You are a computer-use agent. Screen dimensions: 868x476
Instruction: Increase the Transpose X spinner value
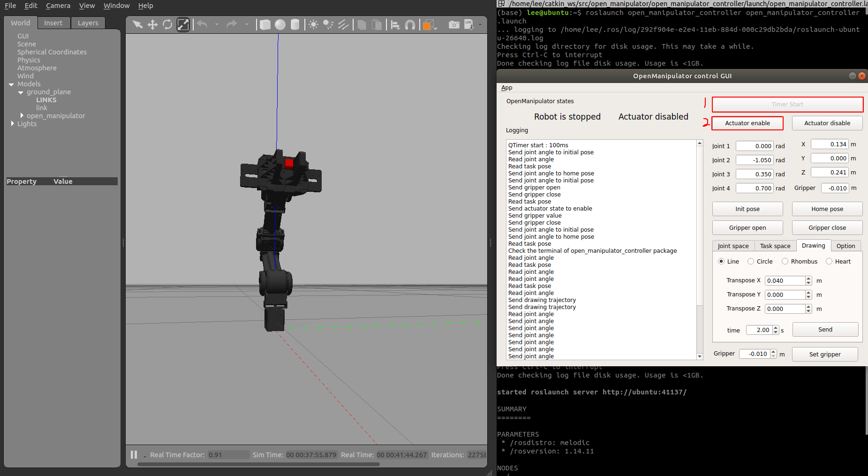pos(808,279)
